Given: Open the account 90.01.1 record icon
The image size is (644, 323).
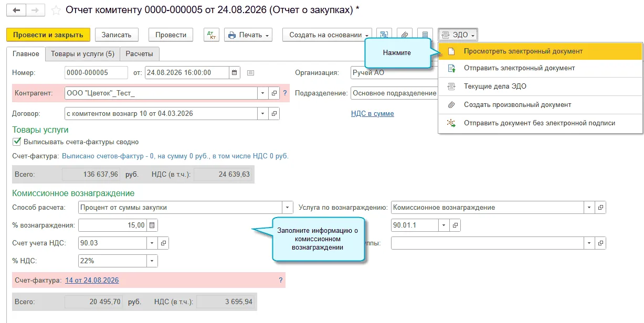Looking at the screenshot, I should [456, 225].
